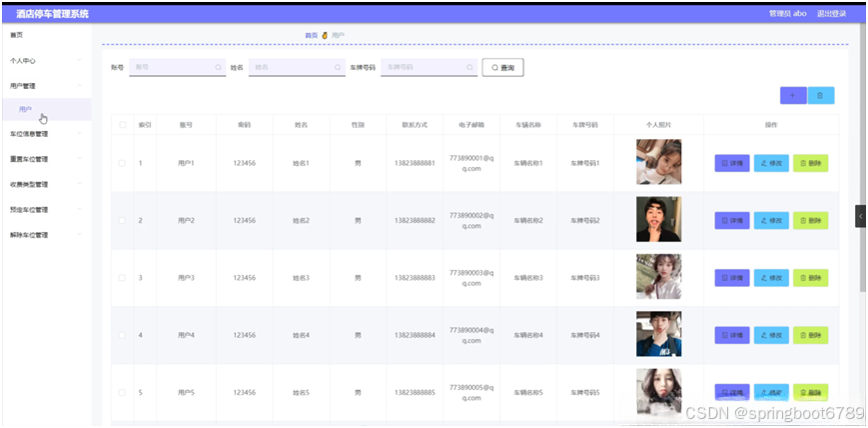Click phone number 13823888881
The height and width of the screenshot is (428, 868).
[x=415, y=163]
